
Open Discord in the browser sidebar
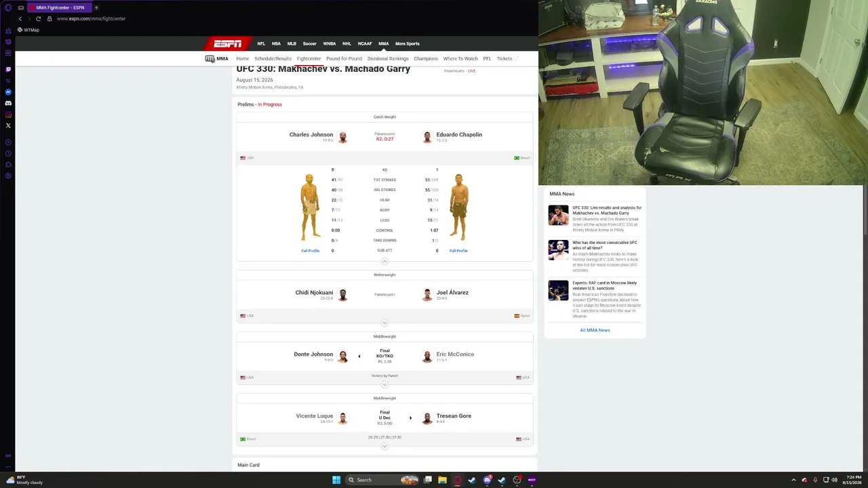pyautogui.click(x=8, y=103)
